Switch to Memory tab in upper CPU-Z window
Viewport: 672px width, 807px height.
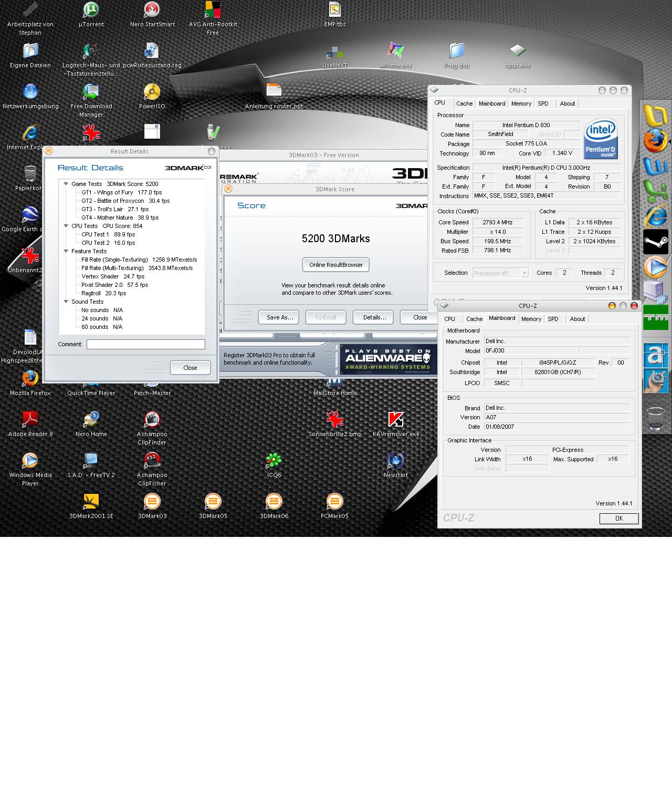[521, 104]
